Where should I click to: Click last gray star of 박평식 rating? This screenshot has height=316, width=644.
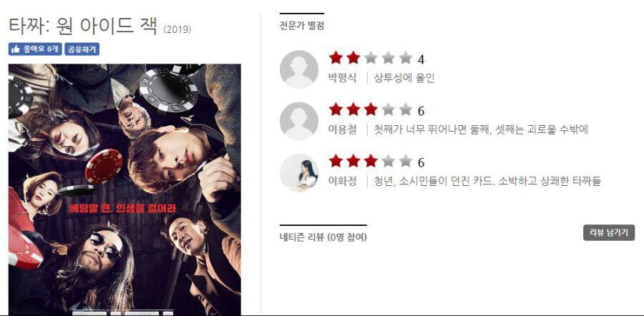tap(406, 58)
